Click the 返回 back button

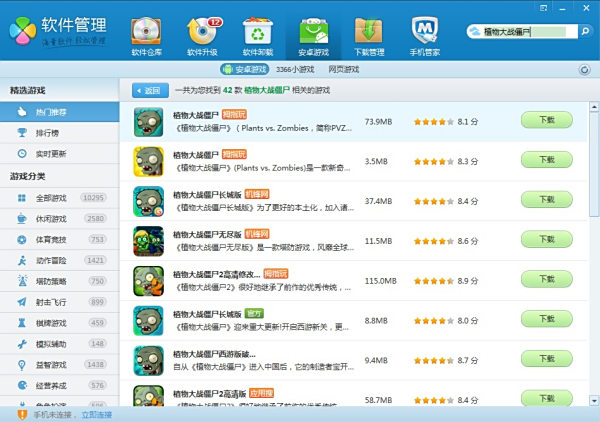tap(150, 91)
